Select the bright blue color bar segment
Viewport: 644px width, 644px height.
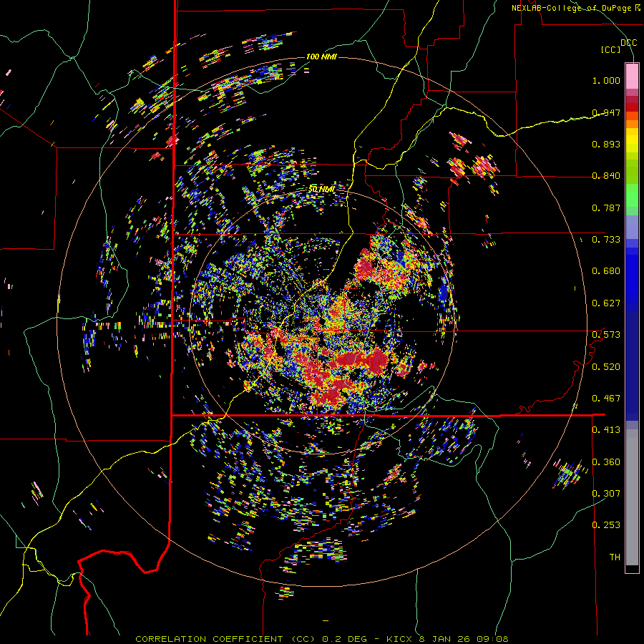click(632, 278)
